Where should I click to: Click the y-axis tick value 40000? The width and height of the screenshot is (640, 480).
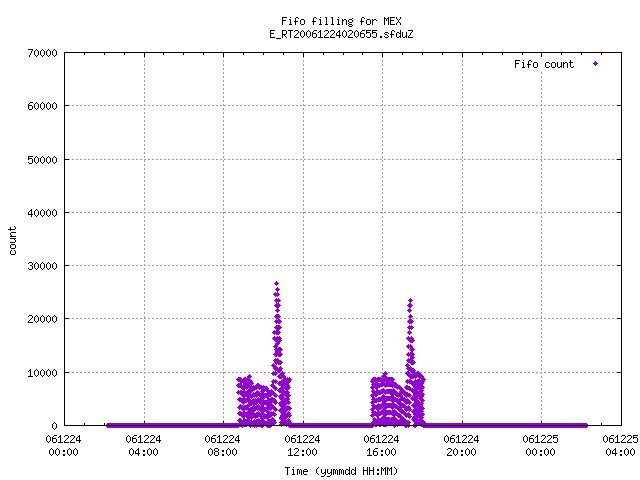pyautogui.click(x=42, y=213)
